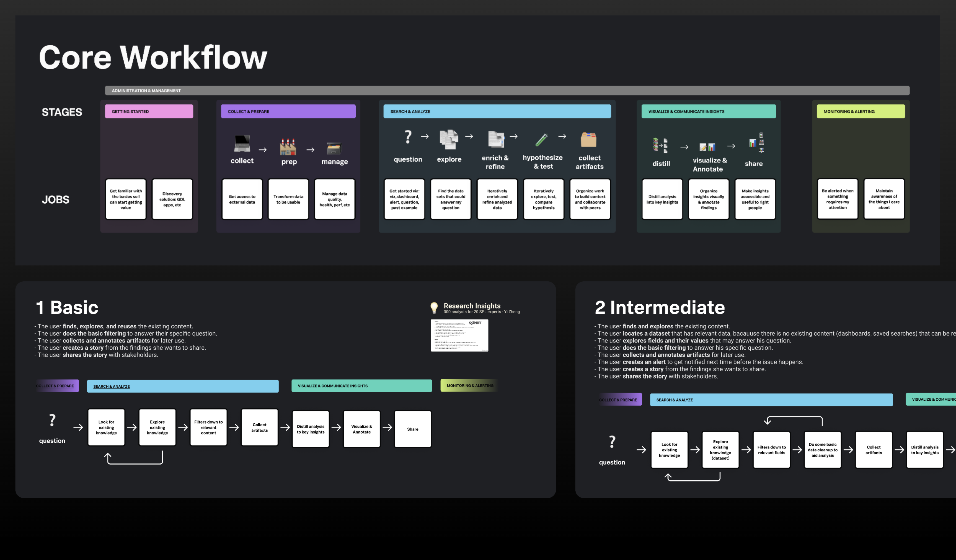
Task: Select the 'Iteratively explore, test, compare hypothesis' card
Action: [x=543, y=199]
